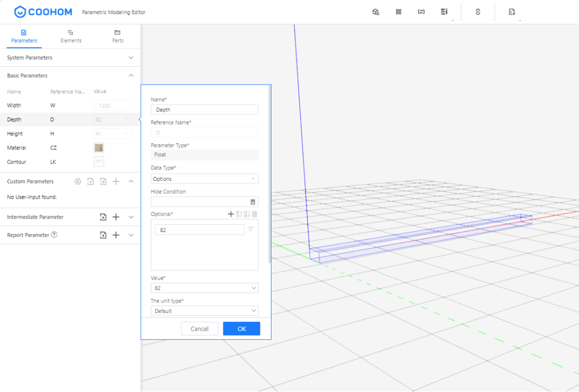Open the Data Type Options dropdown
The width and height of the screenshot is (579, 392).
[205, 179]
